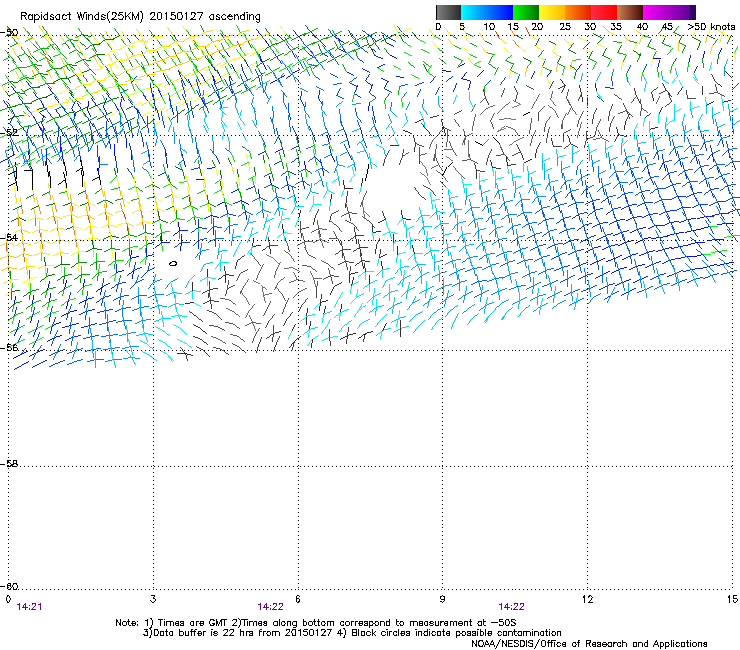Click the 'Rapidsact Winds(25KM) 20150127 ascending' title
Image resolution: width=740 pixels, height=650 pixels.
(x=140, y=17)
